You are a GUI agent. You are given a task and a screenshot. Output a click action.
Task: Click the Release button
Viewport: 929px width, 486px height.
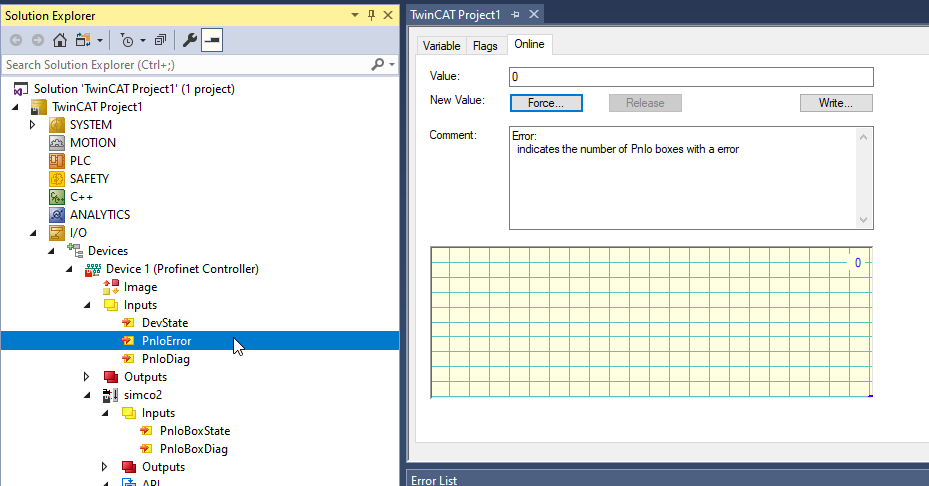point(645,103)
